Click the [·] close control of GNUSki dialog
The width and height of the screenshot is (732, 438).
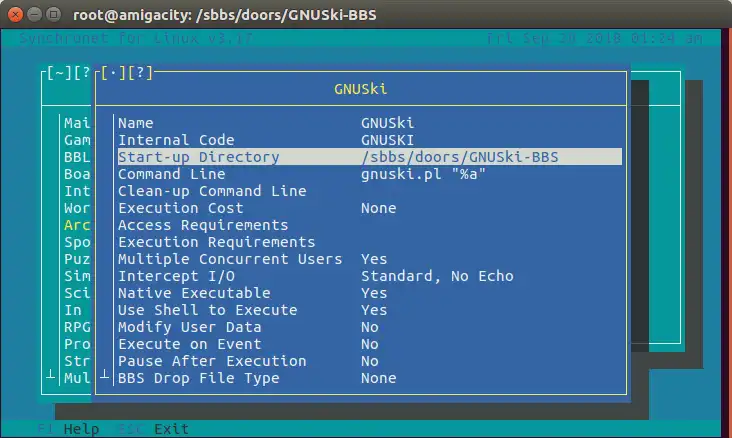[113, 73]
